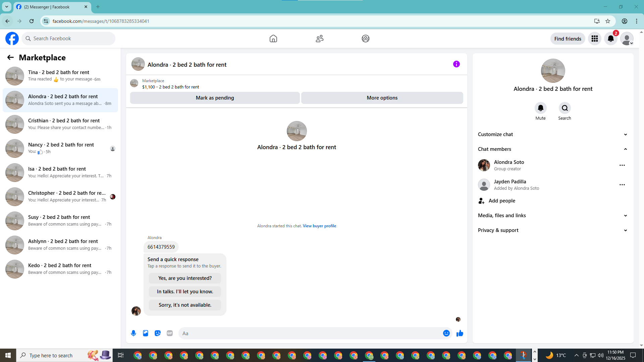Record a voice clip
This screenshot has height=362, width=644.
coord(133,333)
